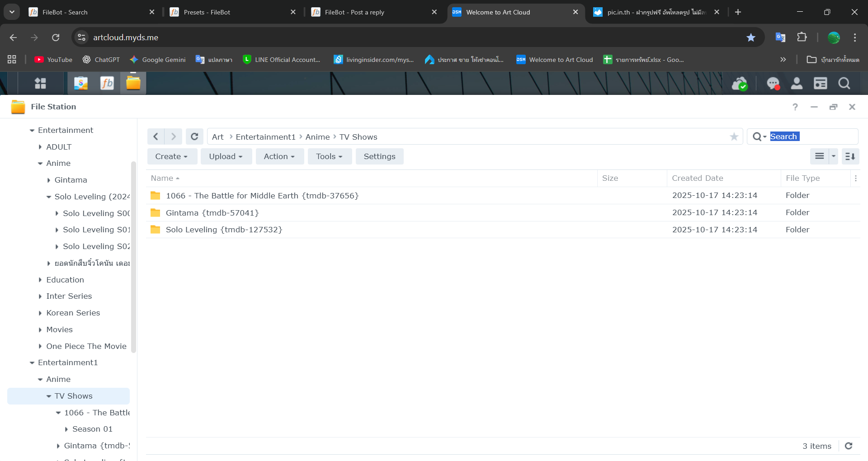Click the File Station refresh folder button

[194, 136]
